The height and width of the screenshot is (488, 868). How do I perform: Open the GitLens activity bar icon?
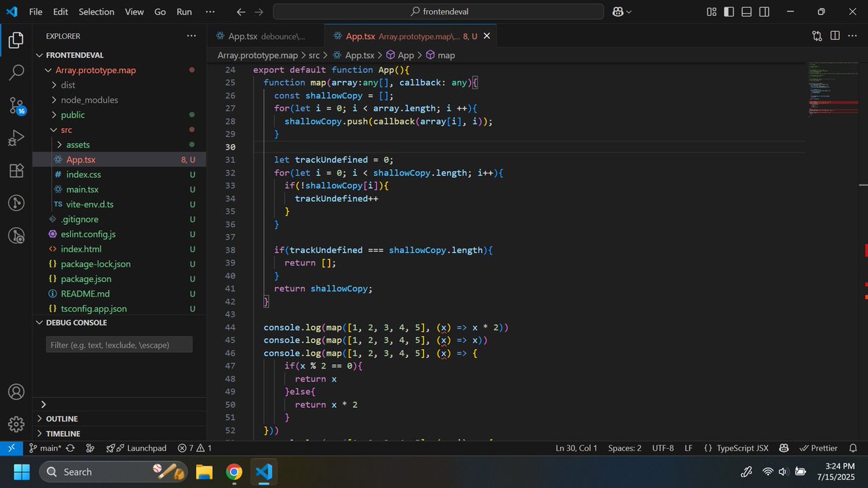click(16, 203)
